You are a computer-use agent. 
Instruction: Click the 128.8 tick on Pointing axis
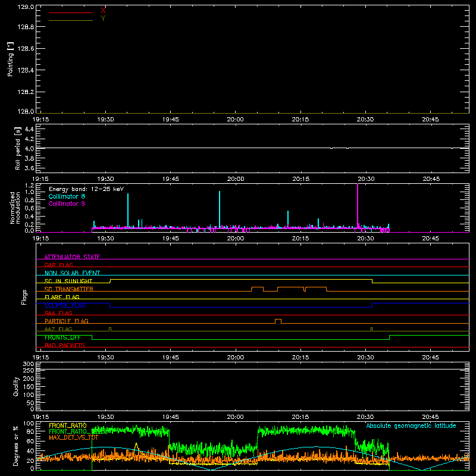click(x=26, y=27)
